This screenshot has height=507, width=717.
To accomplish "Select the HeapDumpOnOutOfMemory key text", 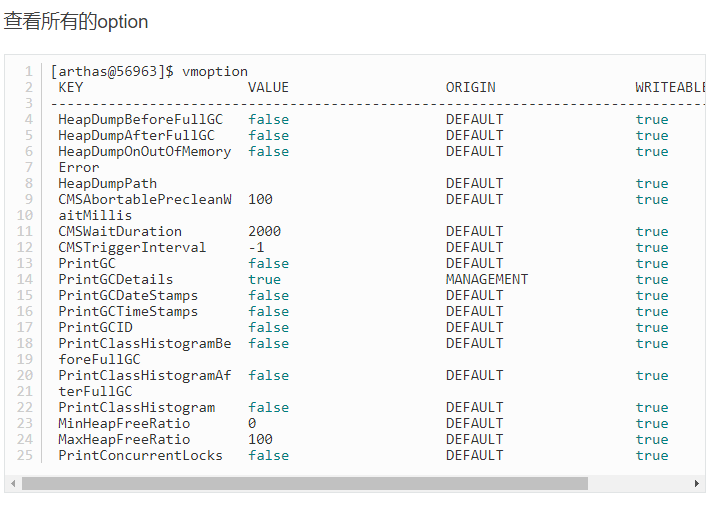I will (x=145, y=151).
